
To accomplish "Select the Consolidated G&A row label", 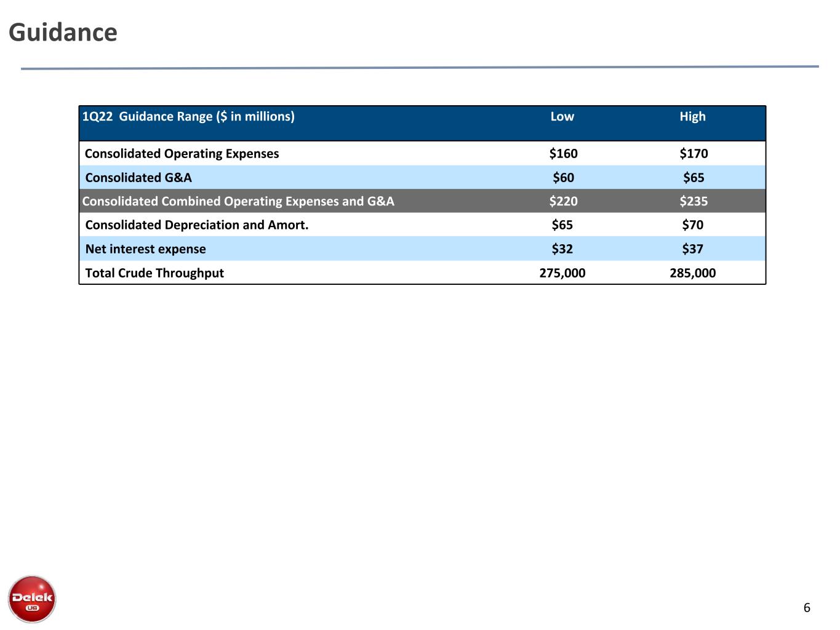I will (138, 178).
